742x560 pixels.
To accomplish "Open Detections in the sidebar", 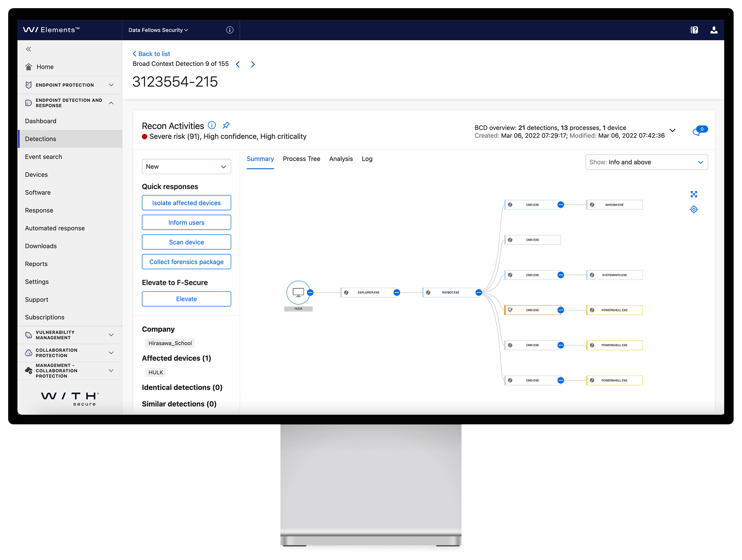I will point(70,139).
